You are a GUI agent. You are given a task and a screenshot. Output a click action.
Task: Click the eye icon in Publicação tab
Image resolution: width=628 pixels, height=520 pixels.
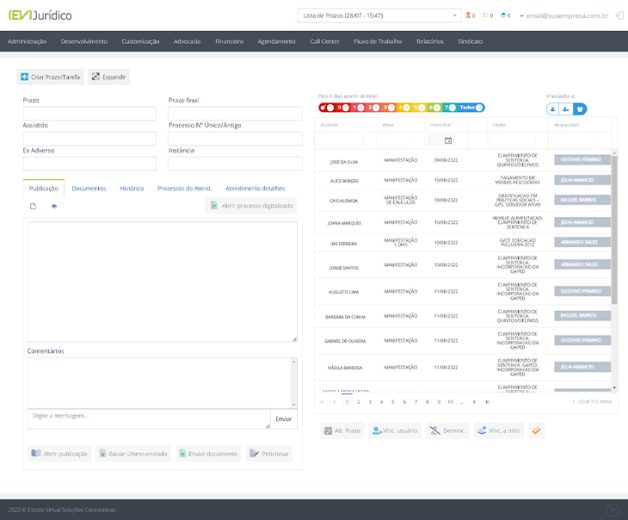click(54, 206)
